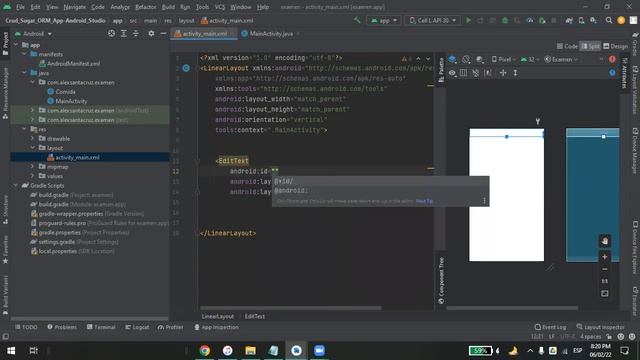Toggle the View Options eye icon
640x360 pixels.
452,73
